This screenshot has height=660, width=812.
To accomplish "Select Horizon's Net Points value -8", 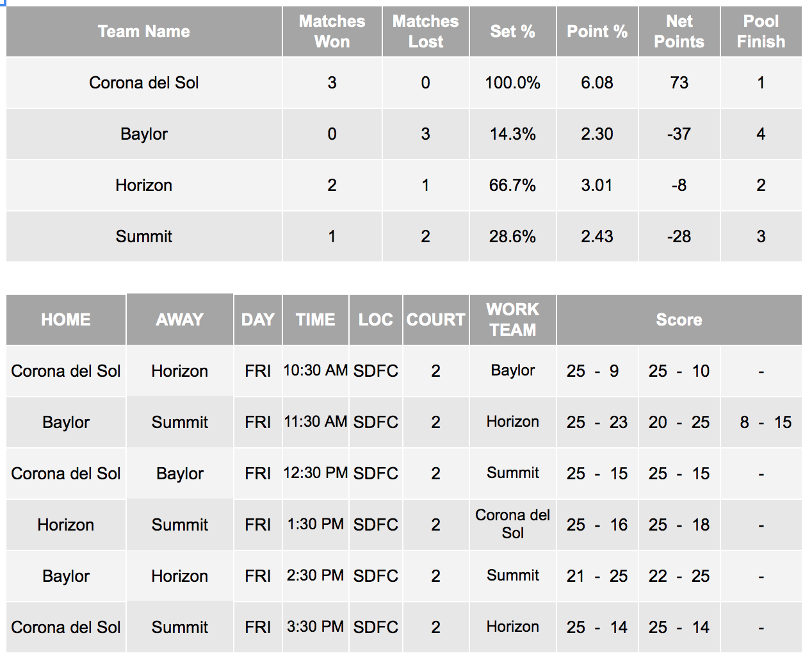I will (x=679, y=185).
